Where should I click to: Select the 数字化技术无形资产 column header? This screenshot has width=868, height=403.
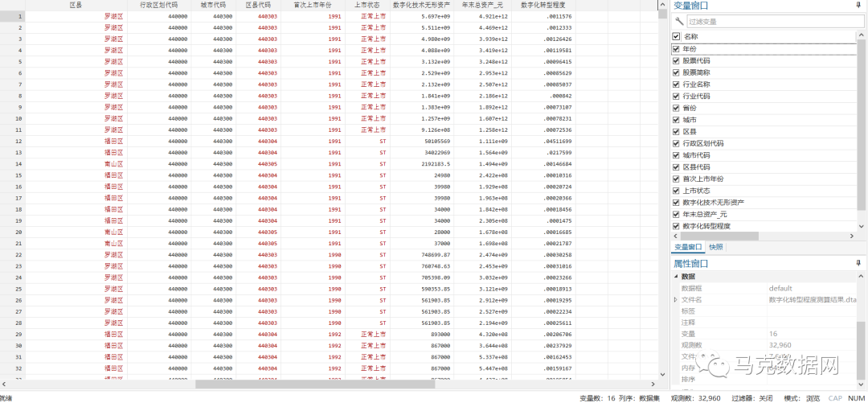pyautogui.click(x=422, y=5)
